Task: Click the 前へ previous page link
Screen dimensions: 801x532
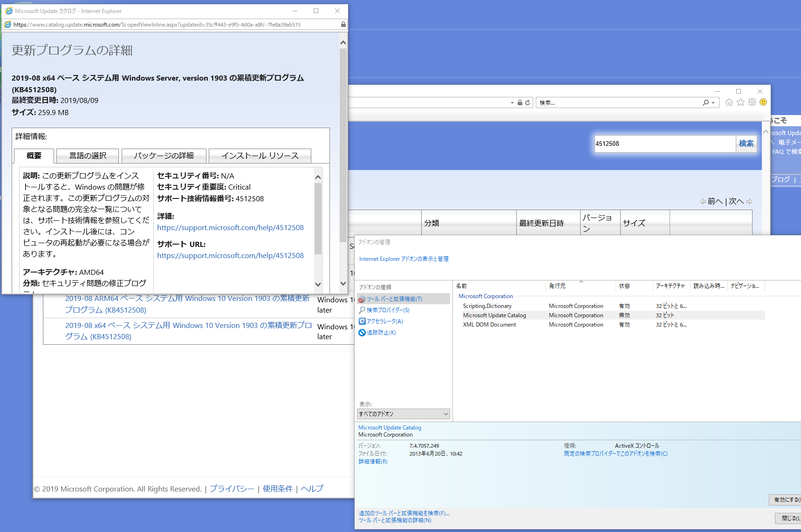Action: pyautogui.click(x=711, y=201)
